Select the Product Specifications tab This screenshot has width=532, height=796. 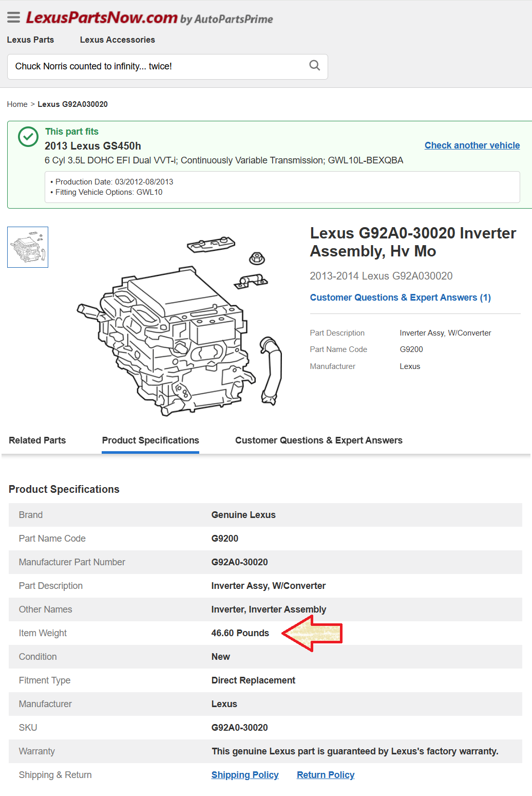150,440
